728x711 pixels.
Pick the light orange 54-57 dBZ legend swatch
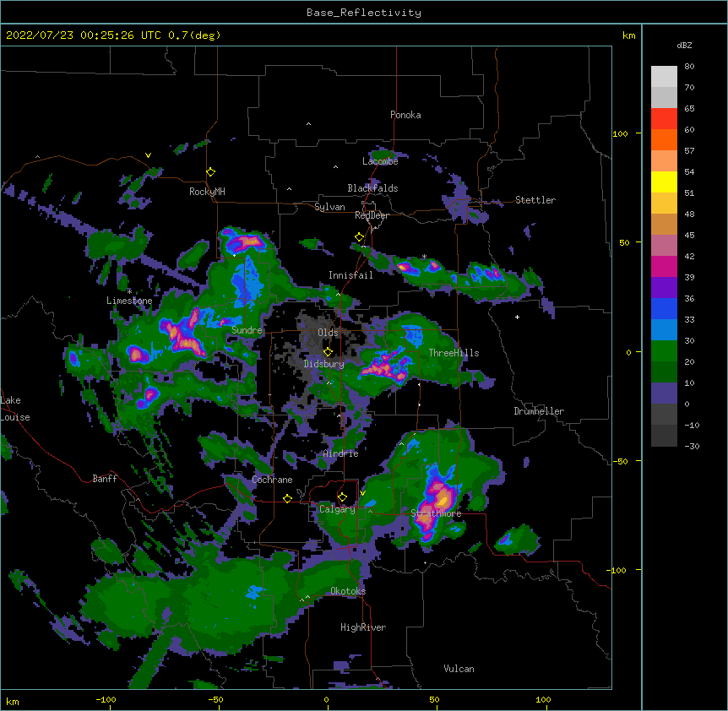(664, 160)
